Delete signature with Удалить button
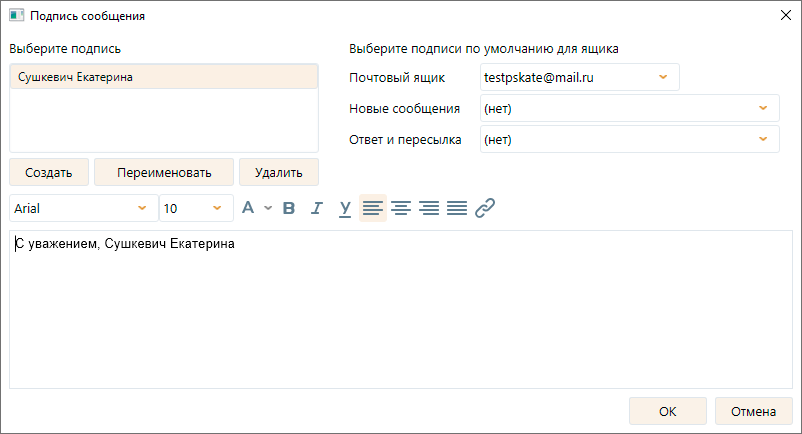 pyautogui.click(x=278, y=172)
